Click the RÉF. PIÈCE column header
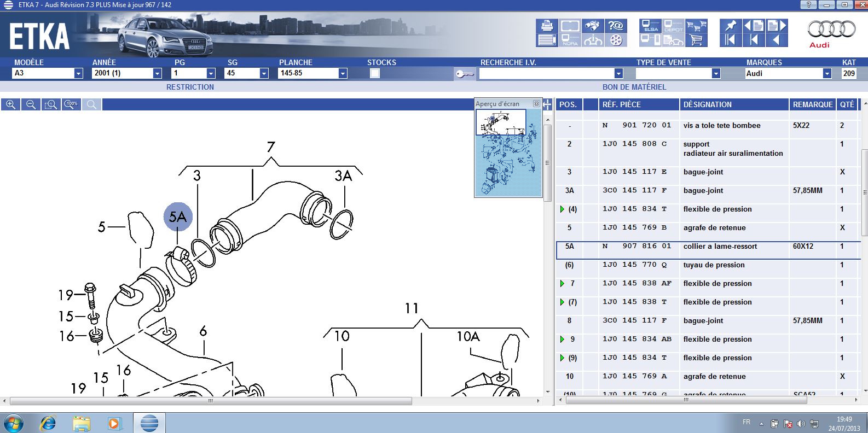Screen dimensions: 868x433 639,104
